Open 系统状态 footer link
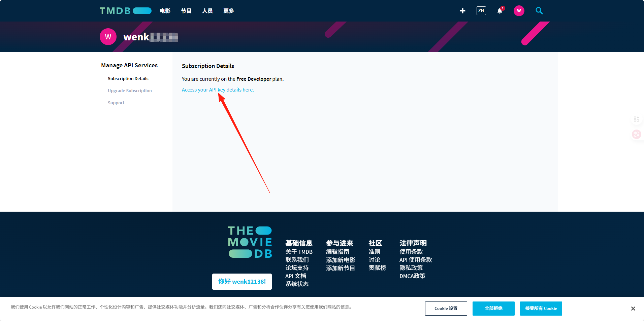644x321 pixels. [297, 284]
